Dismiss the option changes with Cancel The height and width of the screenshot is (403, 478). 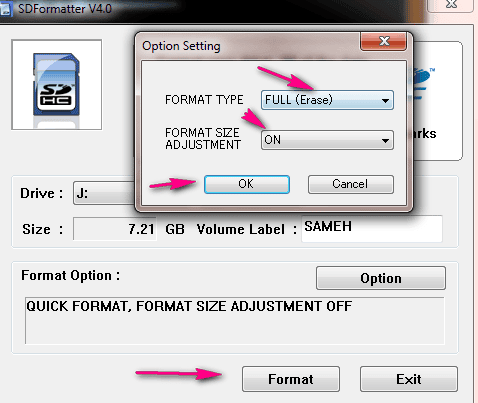point(351,184)
